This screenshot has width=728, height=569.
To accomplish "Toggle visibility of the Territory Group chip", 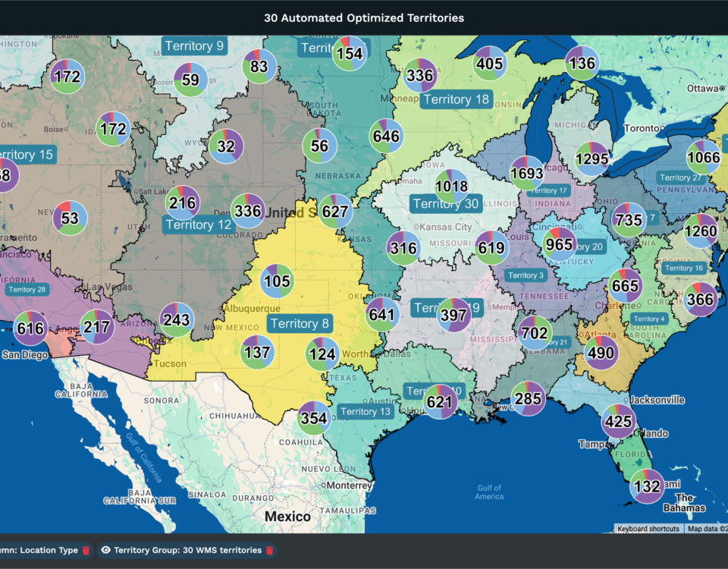I will point(106,550).
